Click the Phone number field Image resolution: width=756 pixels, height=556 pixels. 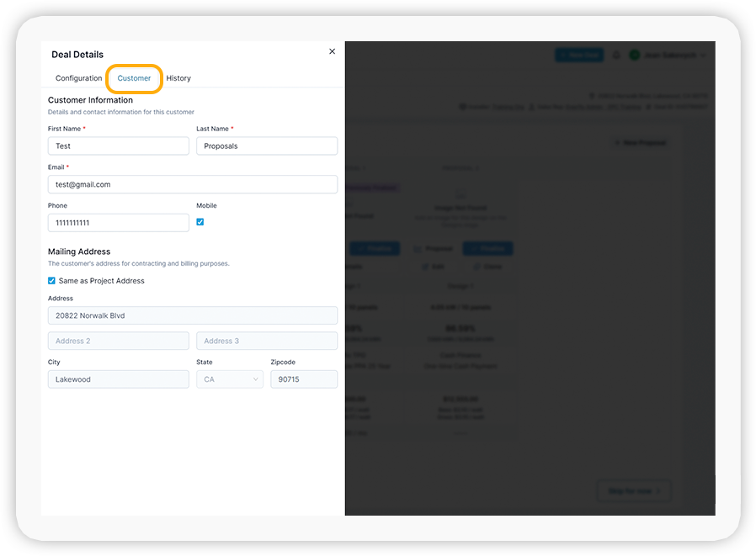click(x=119, y=223)
